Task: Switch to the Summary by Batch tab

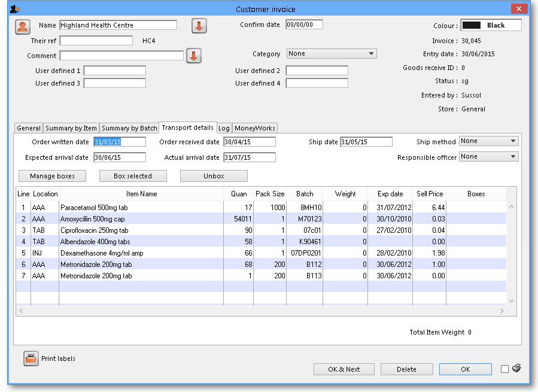Action: [129, 128]
